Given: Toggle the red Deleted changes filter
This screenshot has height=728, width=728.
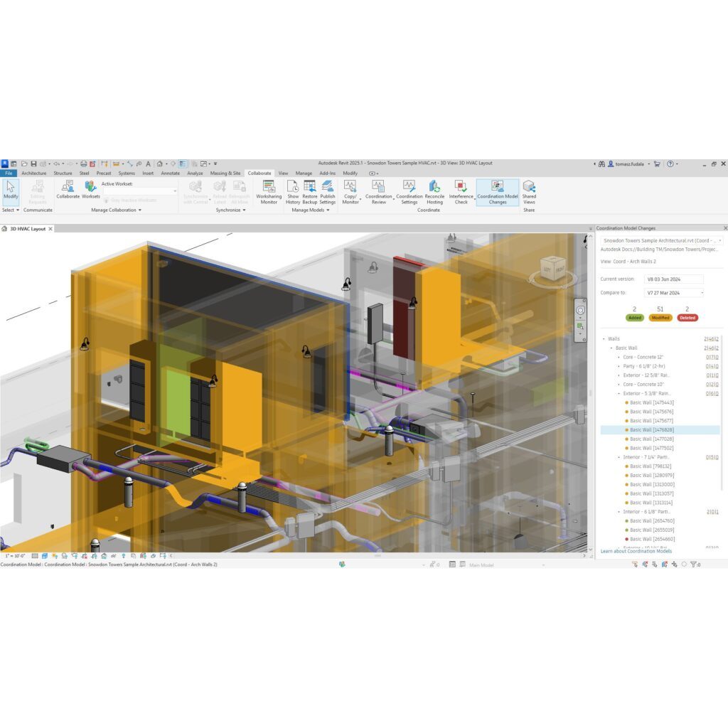Looking at the screenshot, I should (687, 318).
